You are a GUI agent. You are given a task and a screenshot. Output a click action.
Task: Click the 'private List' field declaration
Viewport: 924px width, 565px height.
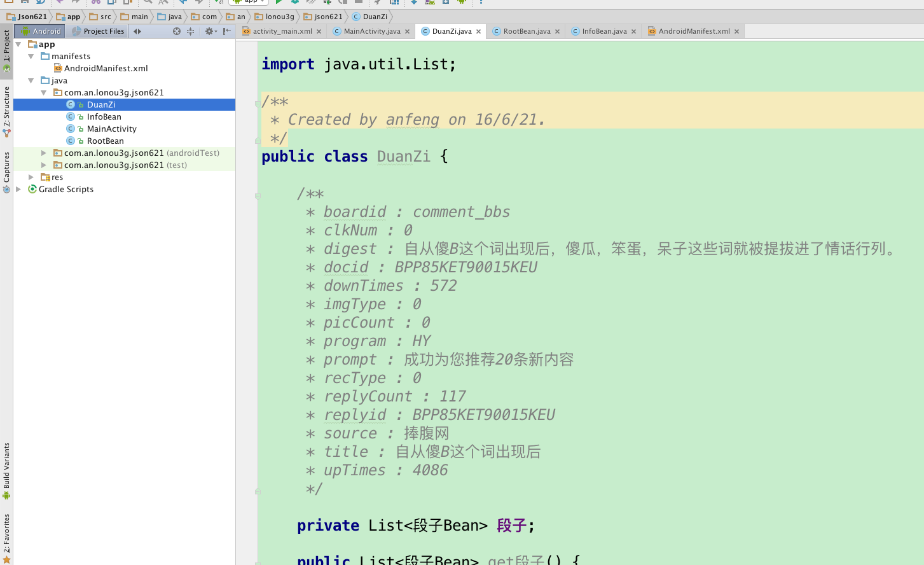click(x=416, y=526)
